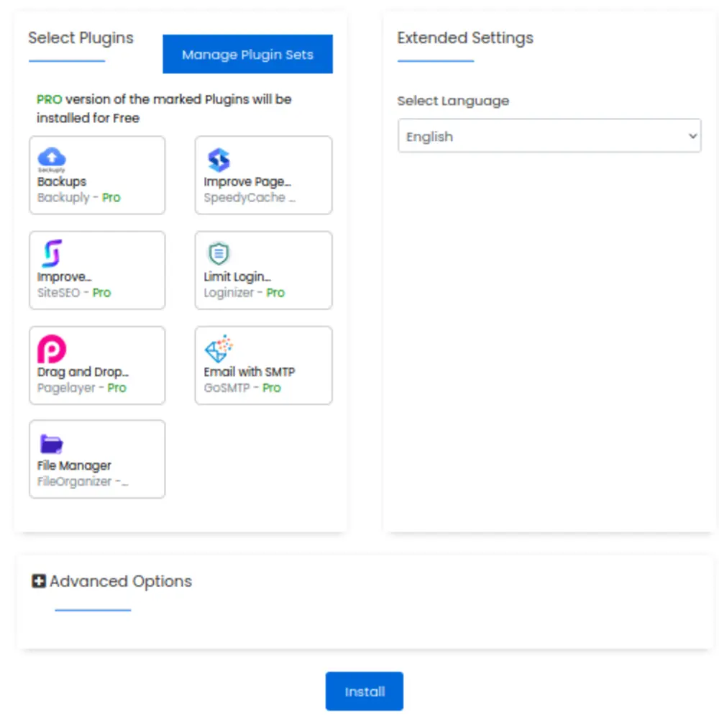Toggle selection of the Email with SMTP plugin
Viewport: 719px width, 728px height.
[x=263, y=365]
